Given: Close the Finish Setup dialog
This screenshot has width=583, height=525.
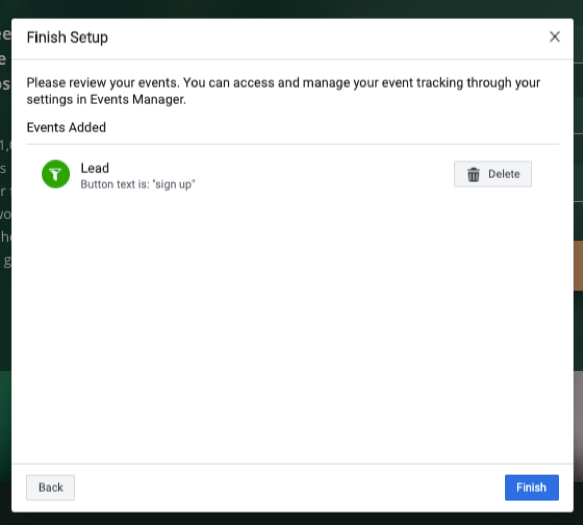Looking at the screenshot, I should pyautogui.click(x=554, y=37).
